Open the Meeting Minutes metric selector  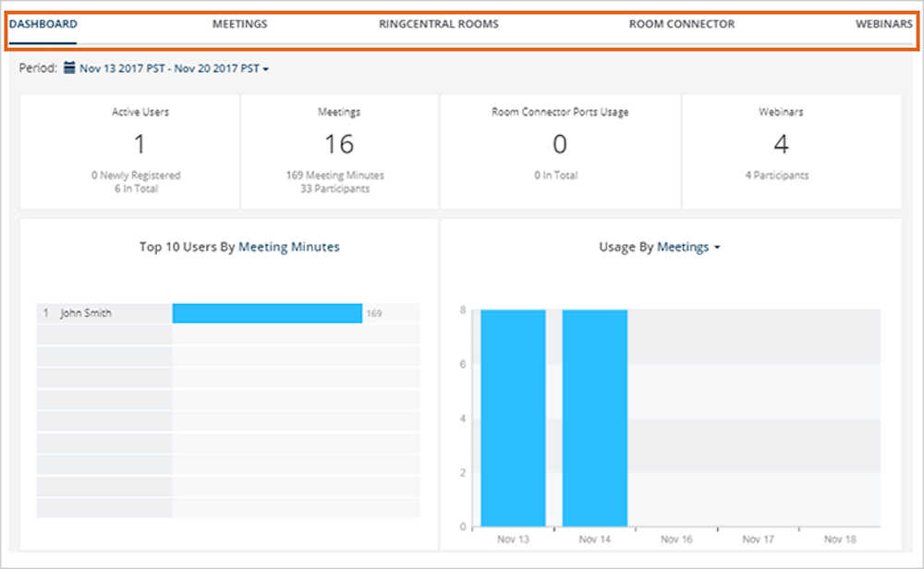click(289, 247)
